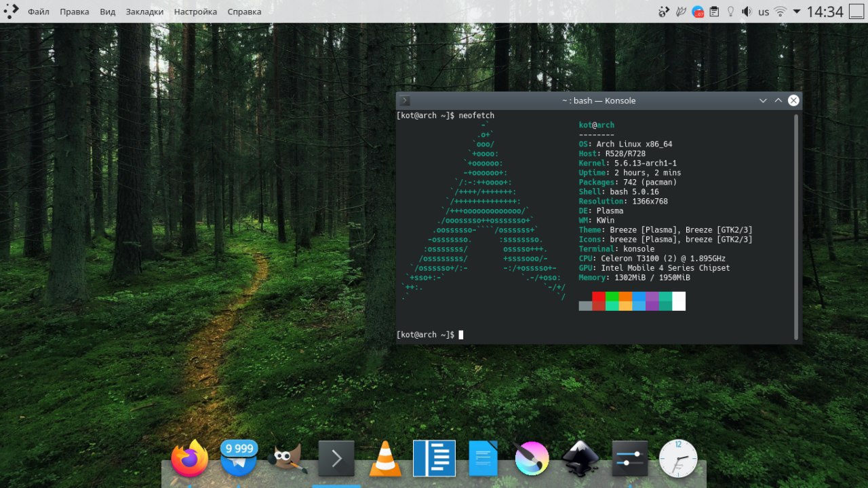Click the Theme: Breeze [Plasma] line
This screenshot has height=488, width=868.
[665, 229]
